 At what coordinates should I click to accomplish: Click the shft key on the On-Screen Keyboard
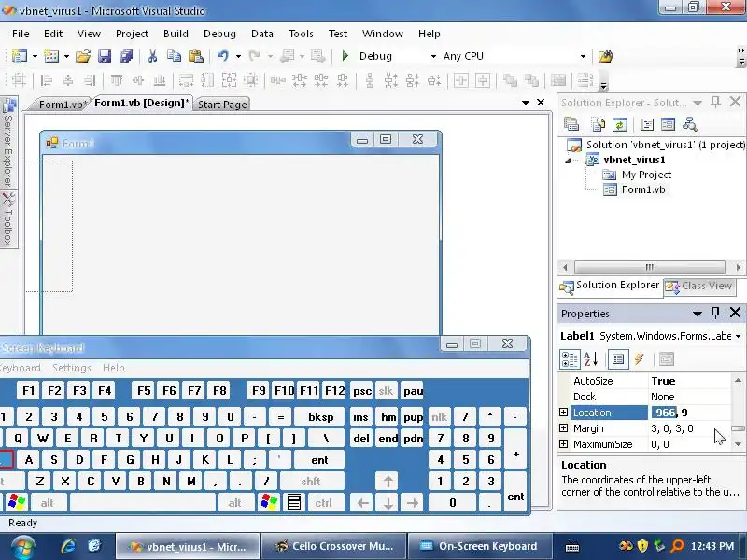click(x=311, y=482)
